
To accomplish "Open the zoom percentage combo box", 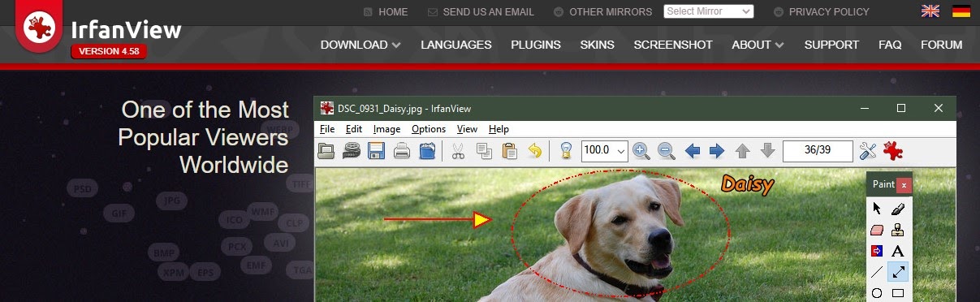I will tap(605, 151).
